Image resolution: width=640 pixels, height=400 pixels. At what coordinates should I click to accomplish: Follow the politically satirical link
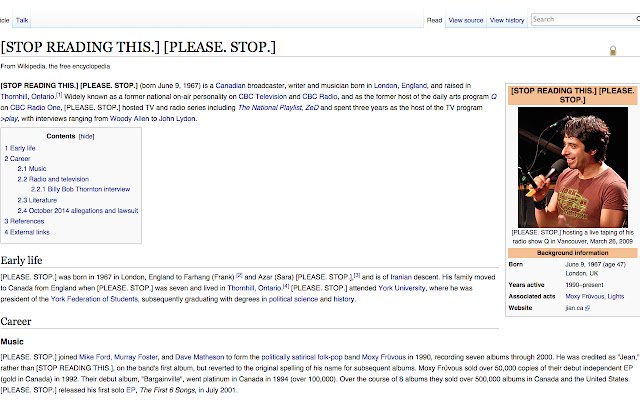[288, 357]
